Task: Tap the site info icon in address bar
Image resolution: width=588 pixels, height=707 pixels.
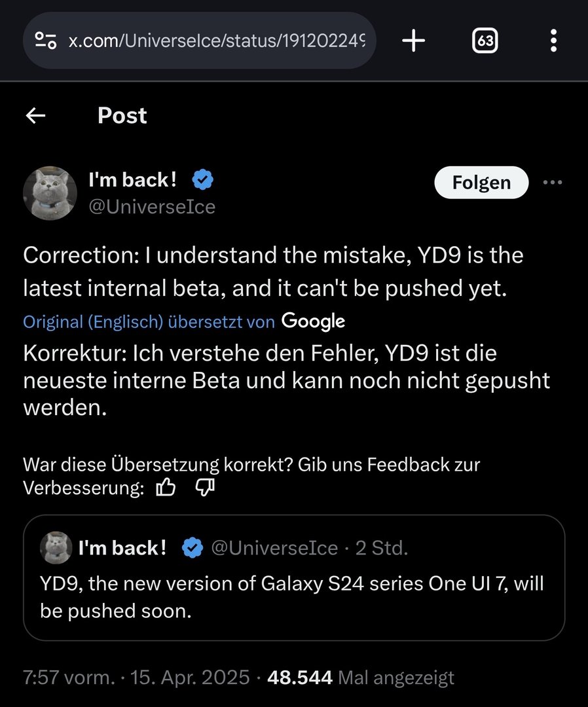Action: pos(46,41)
